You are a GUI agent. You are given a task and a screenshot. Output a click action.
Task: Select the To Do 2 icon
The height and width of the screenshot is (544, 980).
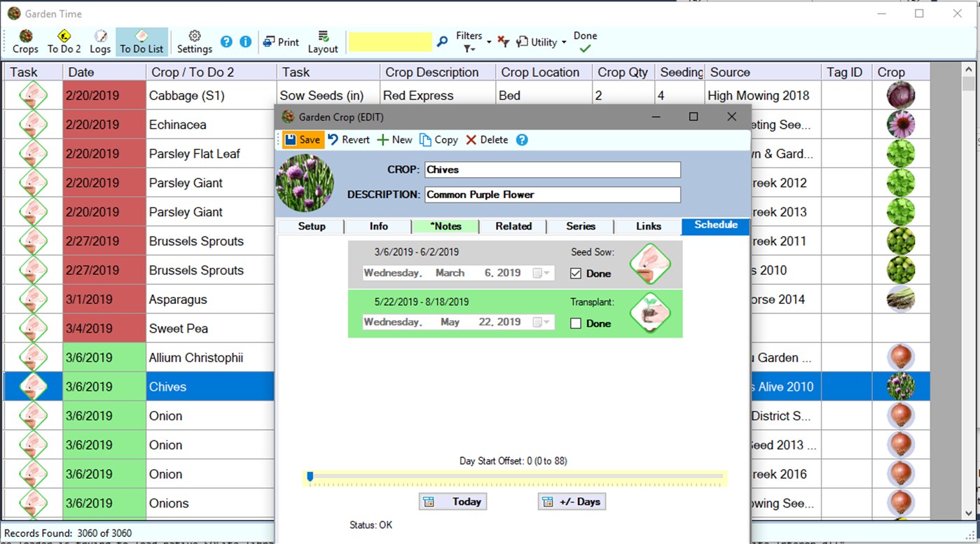pyautogui.click(x=64, y=41)
